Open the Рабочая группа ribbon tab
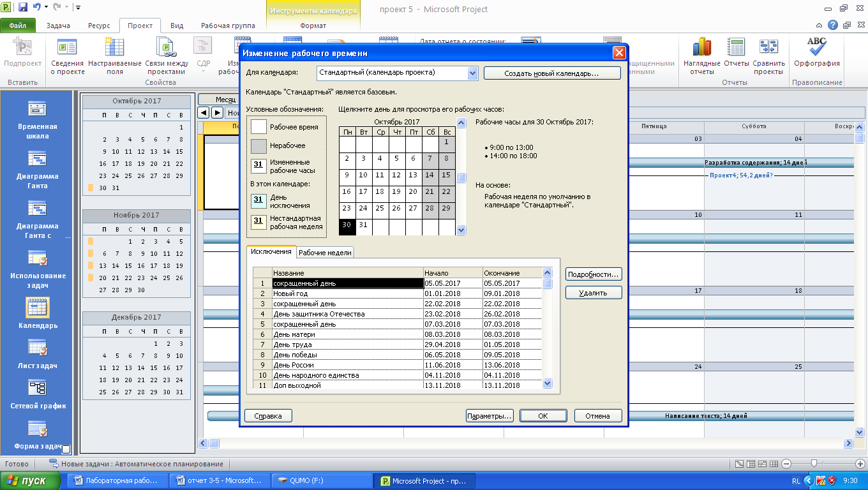The width and height of the screenshot is (868, 490). [x=228, y=26]
